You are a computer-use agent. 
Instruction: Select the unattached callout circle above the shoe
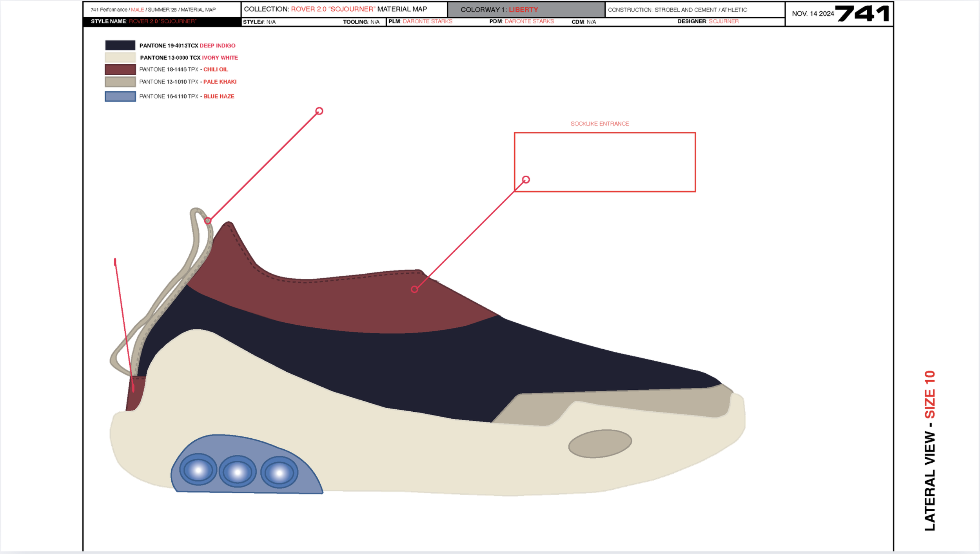(x=319, y=111)
